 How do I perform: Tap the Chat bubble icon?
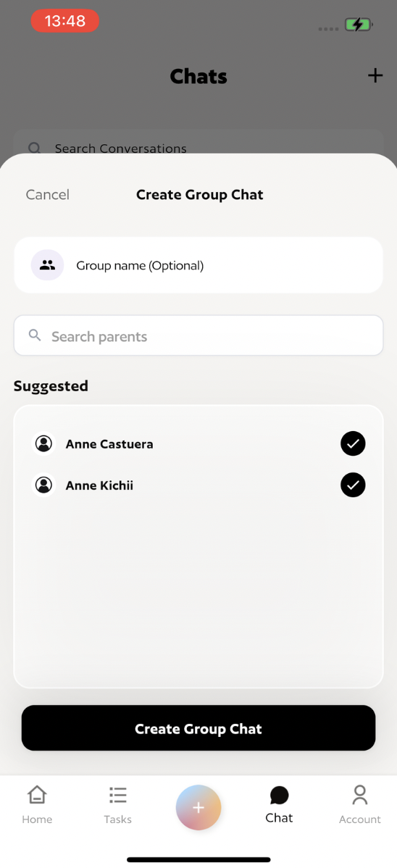[x=279, y=796]
